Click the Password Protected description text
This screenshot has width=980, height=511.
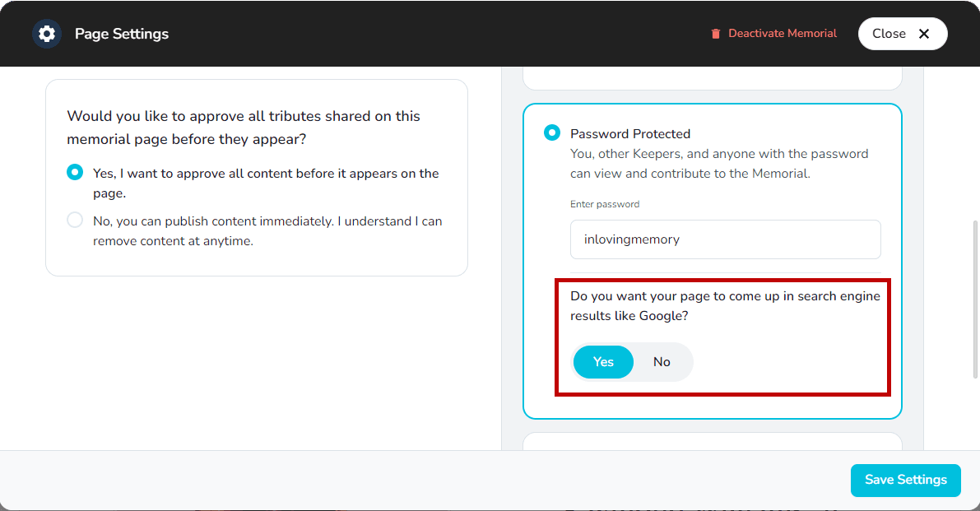(x=718, y=163)
